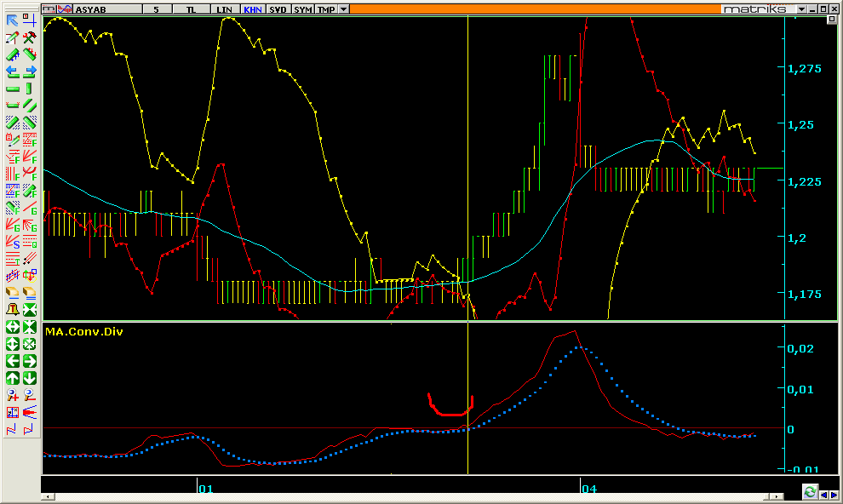Click the green refresh icon at bottom right
Image resolution: width=843 pixels, height=504 pixels.
(x=810, y=492)
